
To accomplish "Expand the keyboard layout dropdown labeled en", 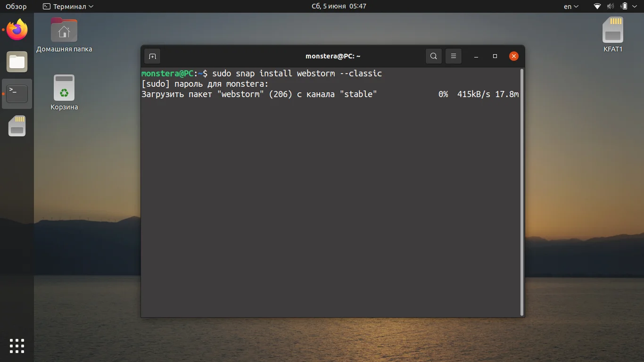I will click(570, 6).
